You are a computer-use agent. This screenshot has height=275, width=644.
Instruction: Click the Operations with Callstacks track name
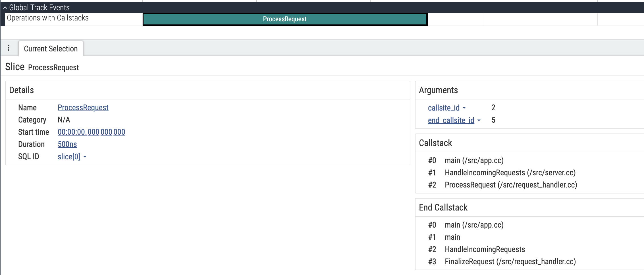[x=47, y=18]
